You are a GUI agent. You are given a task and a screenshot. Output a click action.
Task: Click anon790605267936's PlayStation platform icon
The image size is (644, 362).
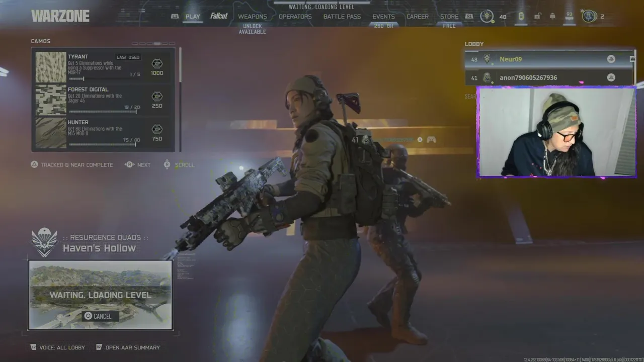pyautogui.click(x=611, y=77)
